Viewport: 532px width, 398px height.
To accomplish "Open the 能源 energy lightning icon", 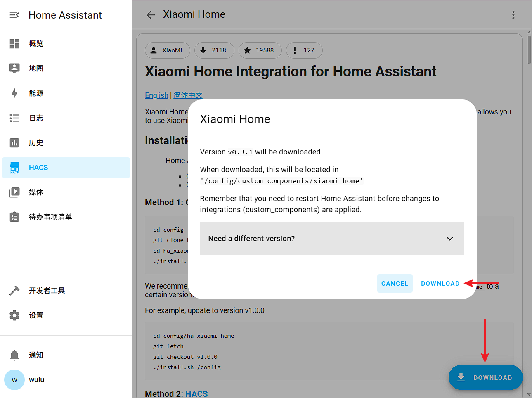I will click(x=14, y=93).
